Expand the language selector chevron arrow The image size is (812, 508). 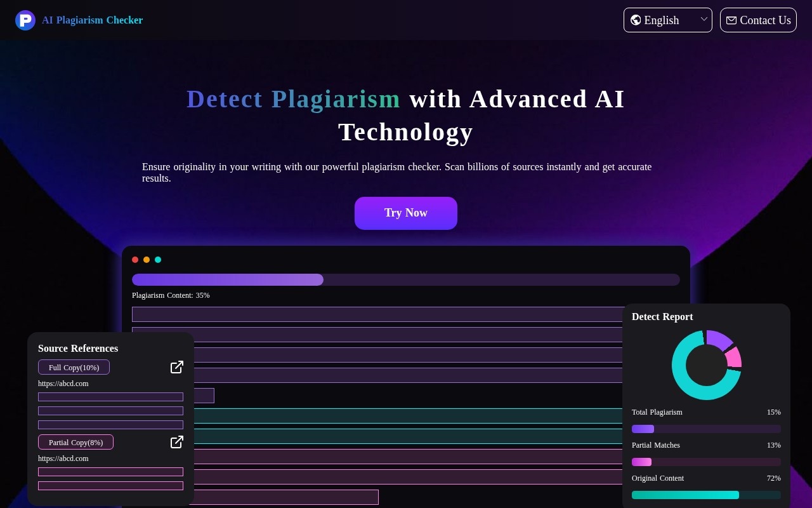tap(704, 19)
